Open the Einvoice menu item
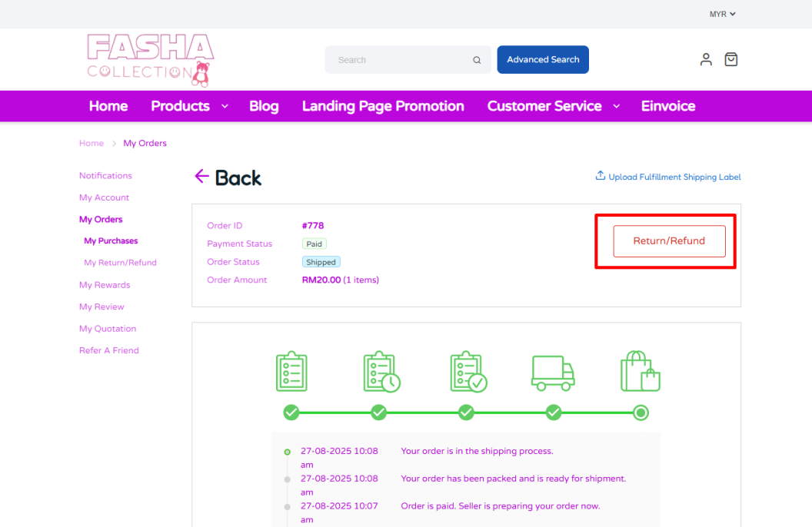Image resolution: width=812 pixels, height=527 pixels. (668, 106)
